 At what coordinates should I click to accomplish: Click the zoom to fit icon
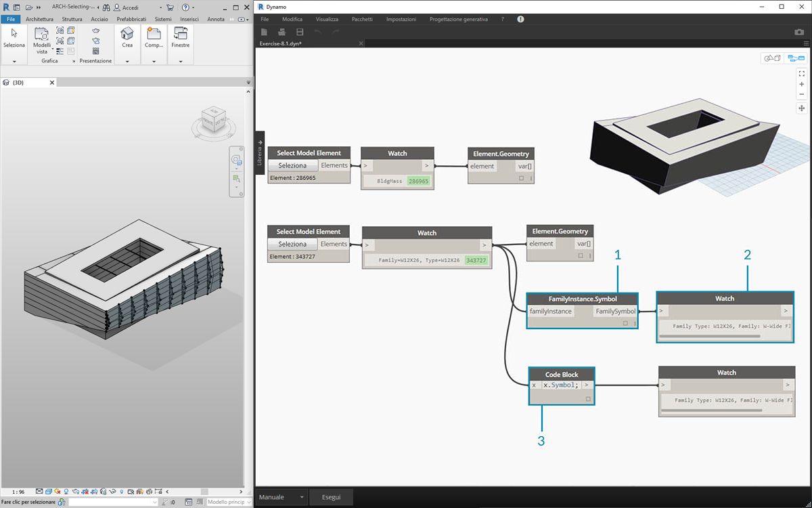click(x=801, y=72)
